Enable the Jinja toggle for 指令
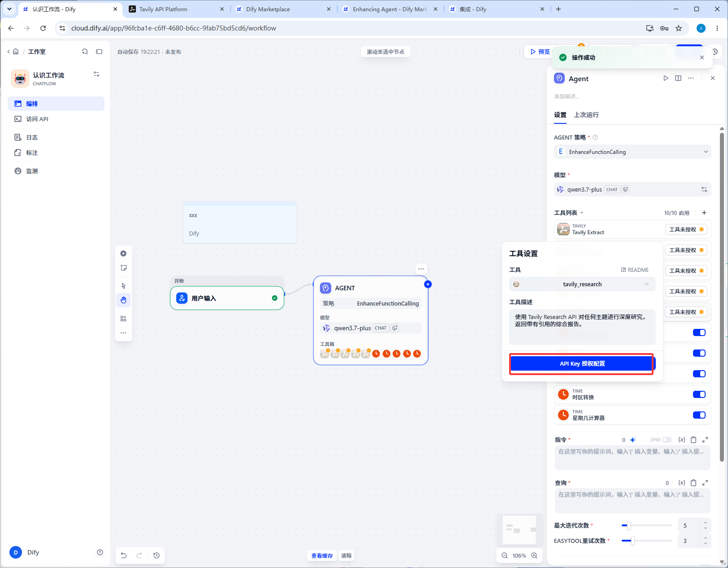This screenshot has width=728, height=568. [x=667, y=440]
